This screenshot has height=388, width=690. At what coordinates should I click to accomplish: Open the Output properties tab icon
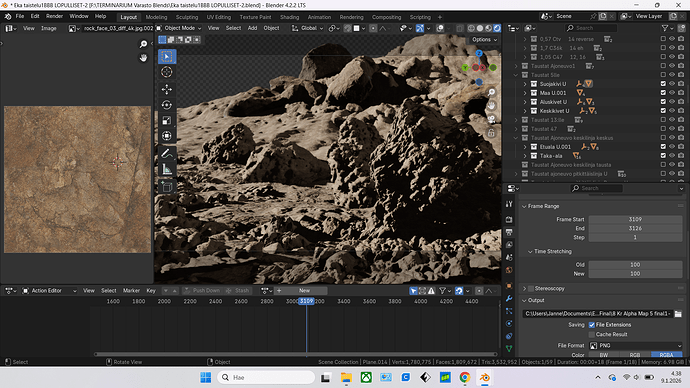pyautogui.click(x=509, y=232)
